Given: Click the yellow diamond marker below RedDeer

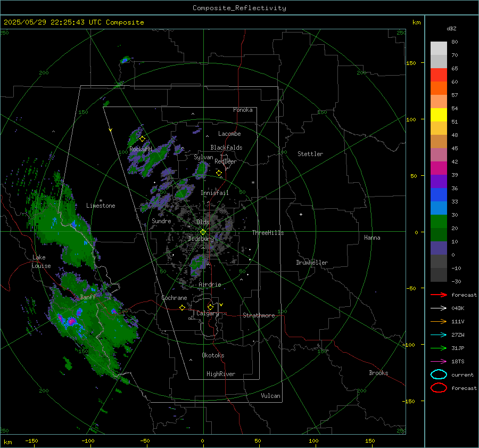Looking at the screenshot, I should click(x=219, y=173).
